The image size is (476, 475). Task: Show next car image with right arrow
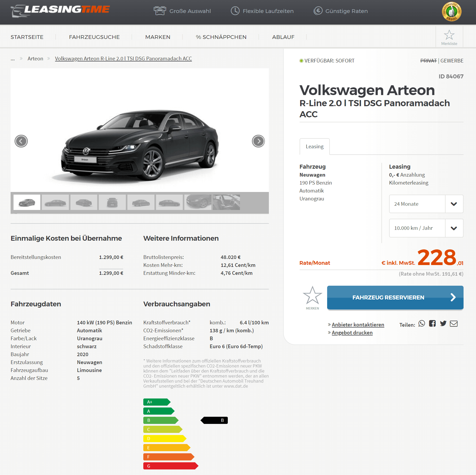(x=258, y=141)
